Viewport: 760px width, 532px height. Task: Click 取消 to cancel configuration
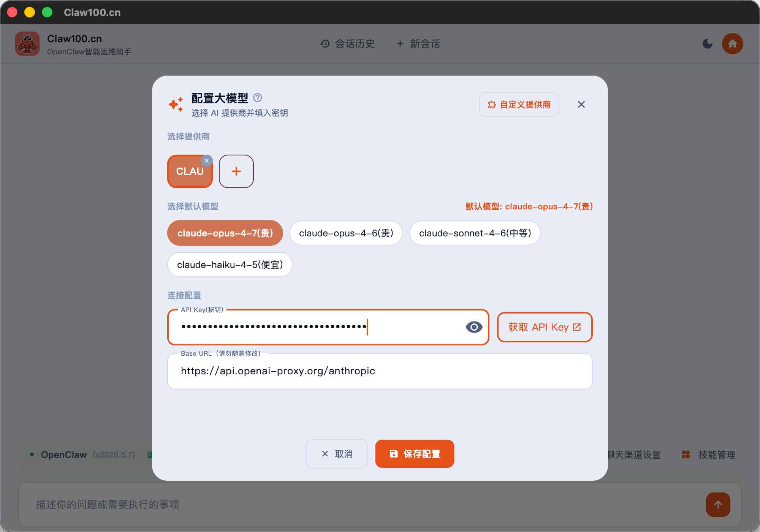pos(337,454)
